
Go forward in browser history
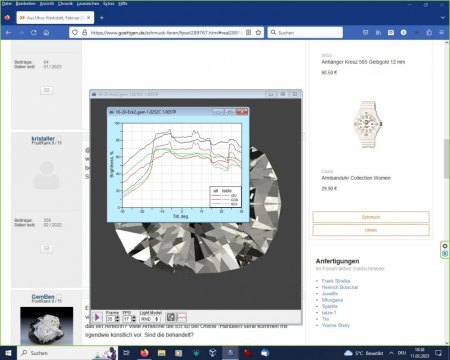click(x=21, y=33)
